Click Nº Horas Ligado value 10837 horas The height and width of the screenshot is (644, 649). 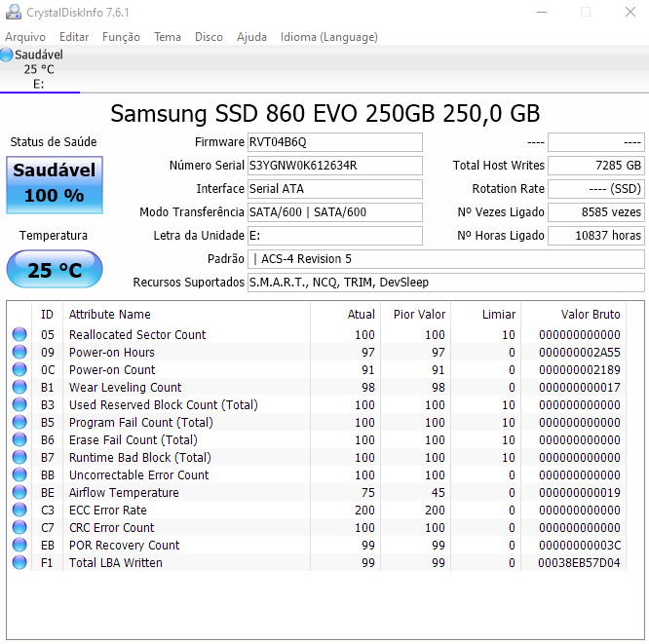596,236
